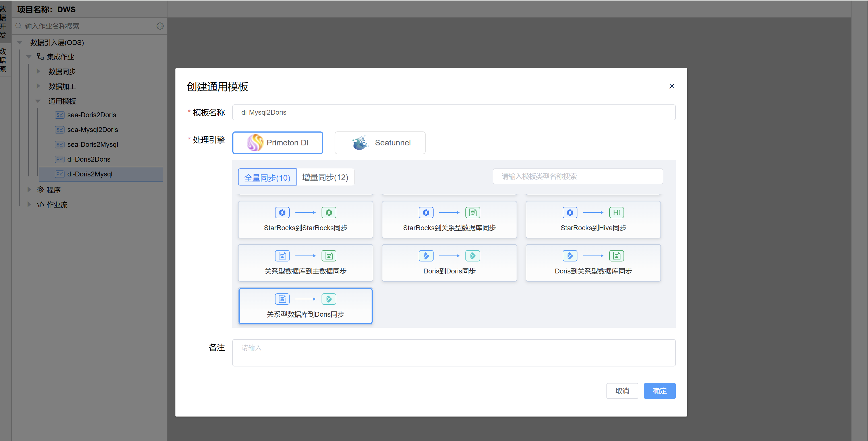The height and width of the screenshot is (441, 868).
Task: Click the Primeton DI logo icon
Action: [255, 143]
